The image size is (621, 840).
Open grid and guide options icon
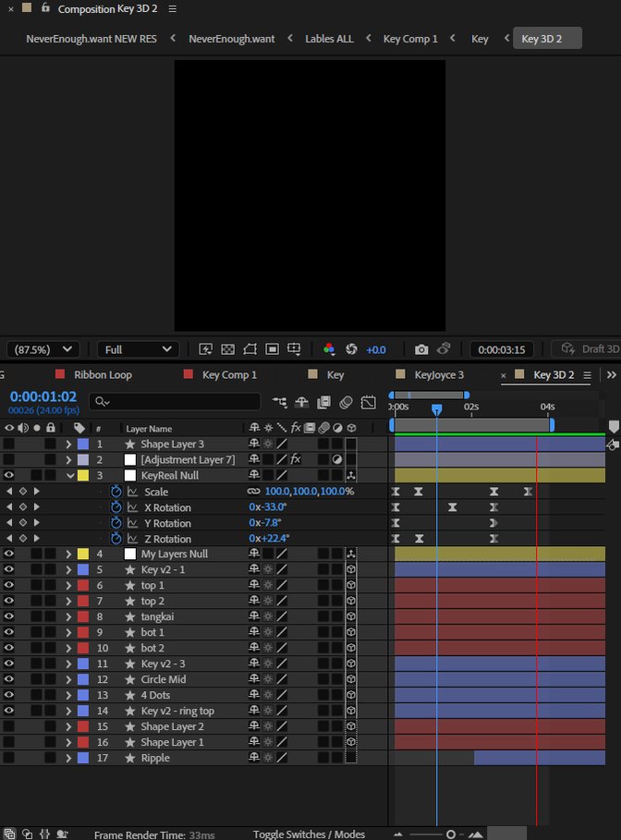[x=294, y=349]
